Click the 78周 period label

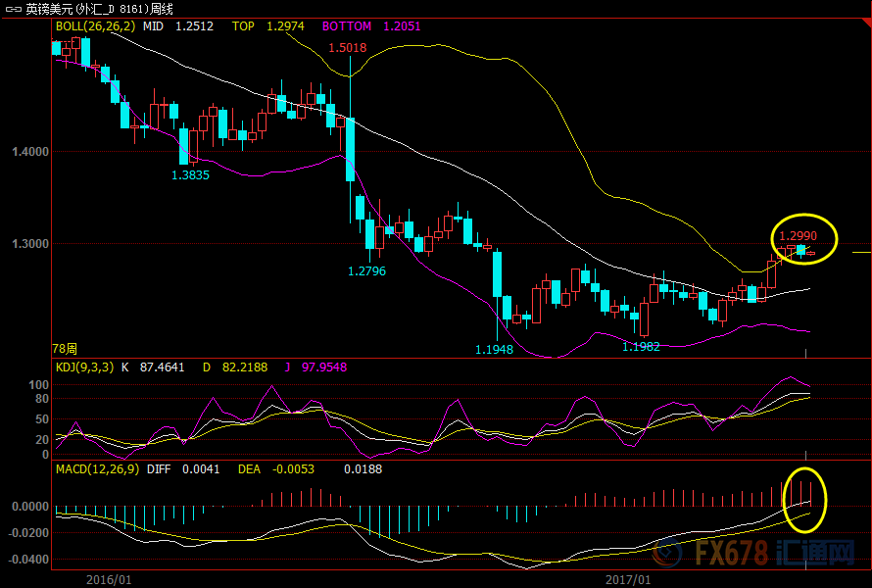tap(64, 348)
